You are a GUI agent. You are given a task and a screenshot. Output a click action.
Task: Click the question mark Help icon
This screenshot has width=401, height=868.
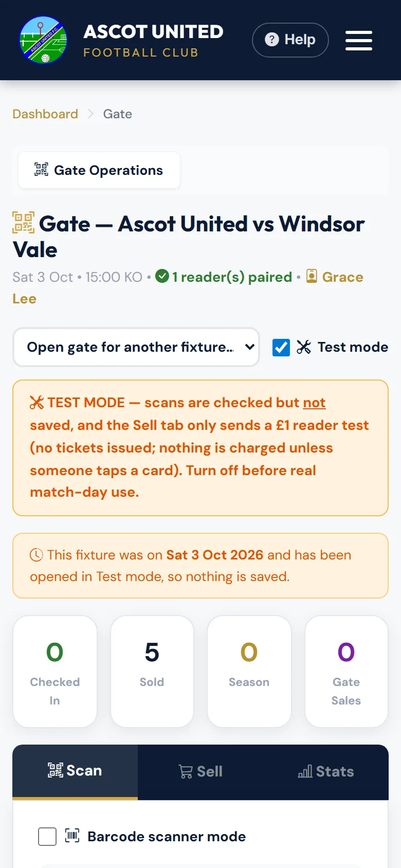(271, 40)
